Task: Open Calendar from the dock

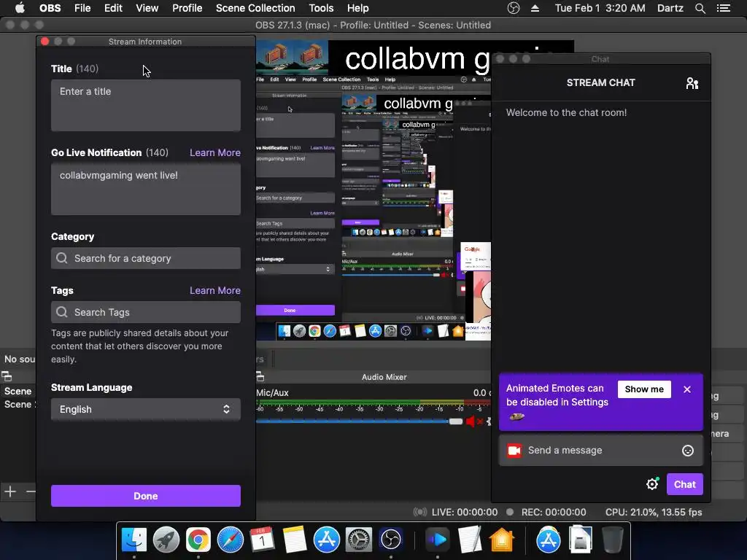Action: [x=262, y=540]
